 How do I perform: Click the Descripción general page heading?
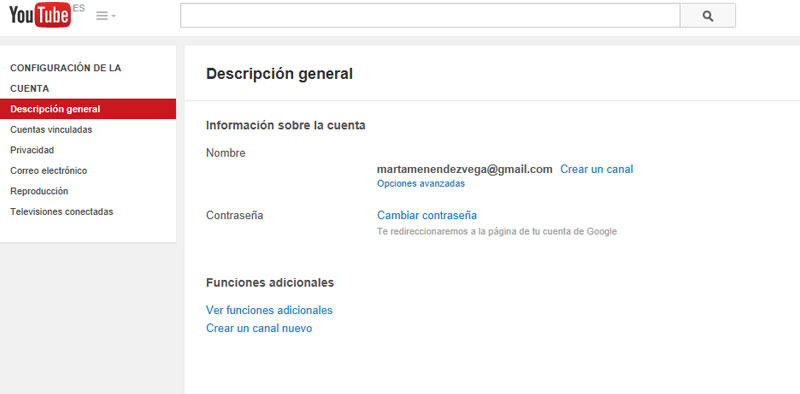(x=280, y=74)
